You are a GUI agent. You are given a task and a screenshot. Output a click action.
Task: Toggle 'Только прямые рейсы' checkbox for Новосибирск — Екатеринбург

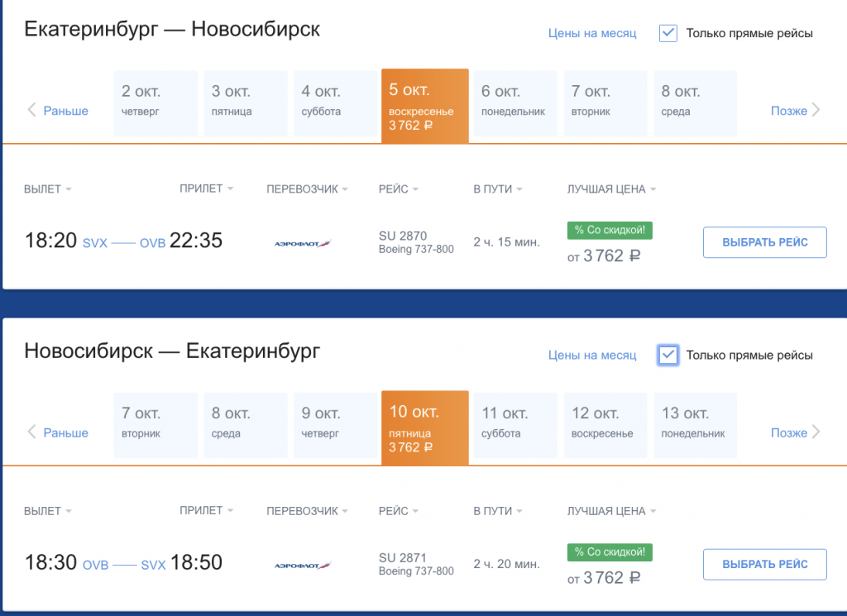click(x=668, y=355)
